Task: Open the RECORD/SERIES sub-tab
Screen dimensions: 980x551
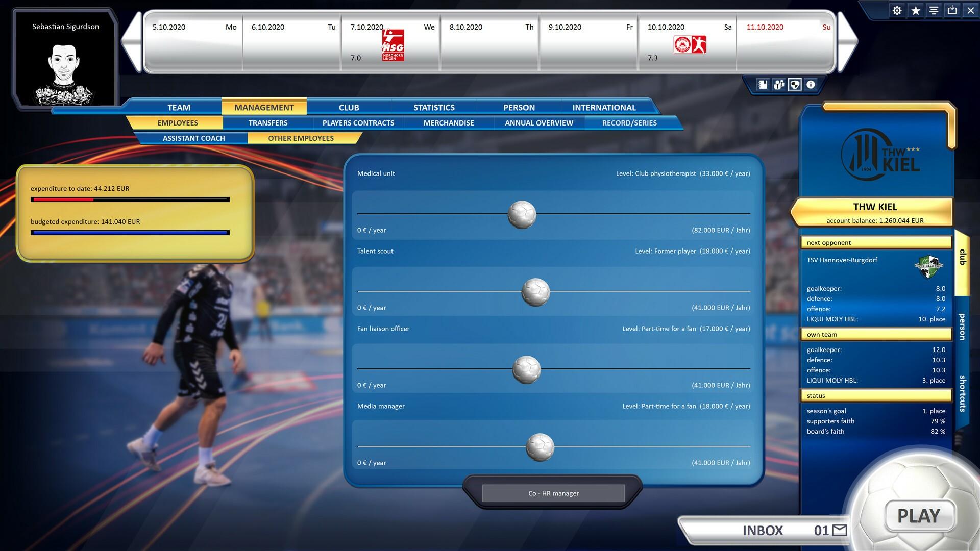Action: click(x=629, y=123)
